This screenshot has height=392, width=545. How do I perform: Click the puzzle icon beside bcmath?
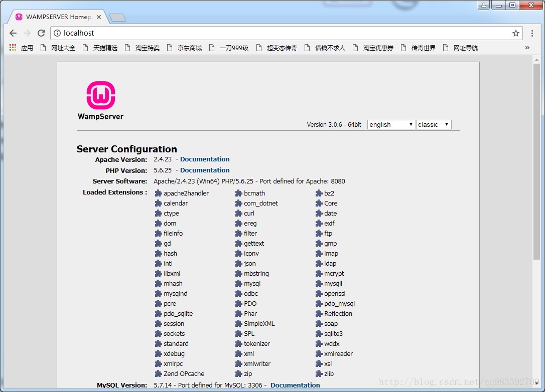pyautogui.click(x=238, y=193)
